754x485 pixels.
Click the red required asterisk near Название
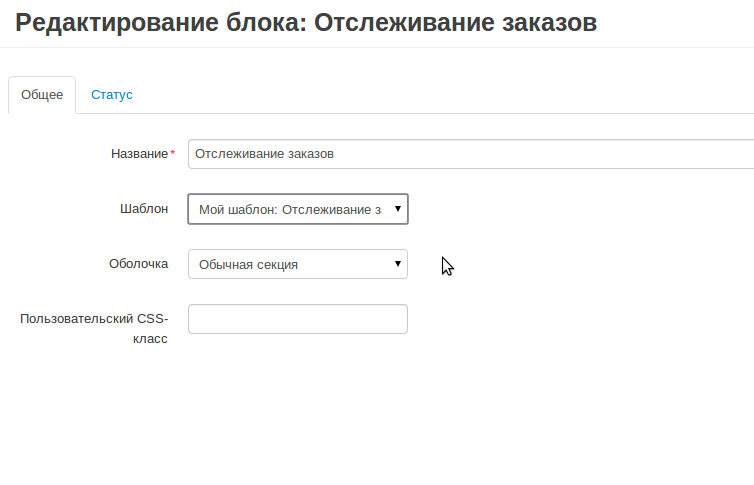coord(172,153)
